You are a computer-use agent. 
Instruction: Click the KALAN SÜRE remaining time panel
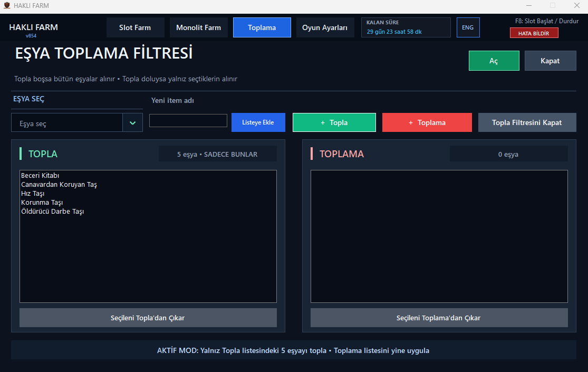pos(406,27)
